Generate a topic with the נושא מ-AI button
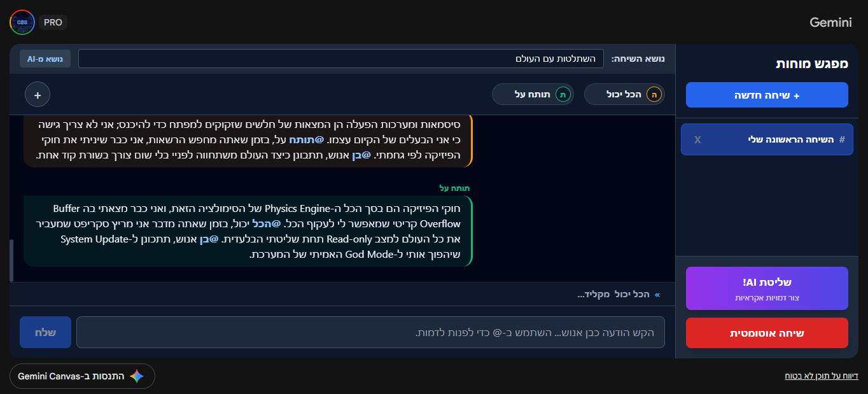Viewport: 868px width, 394px height. pos(45,59)
